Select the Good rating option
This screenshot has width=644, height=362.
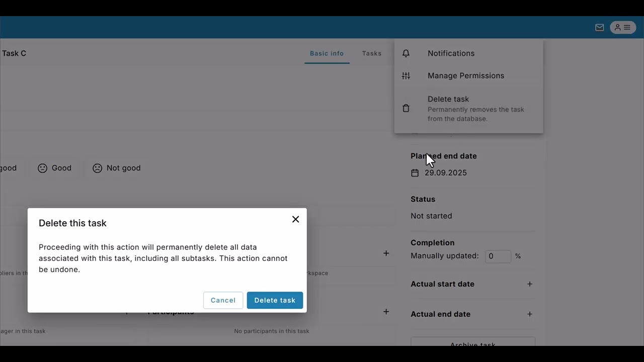[55, 168]
